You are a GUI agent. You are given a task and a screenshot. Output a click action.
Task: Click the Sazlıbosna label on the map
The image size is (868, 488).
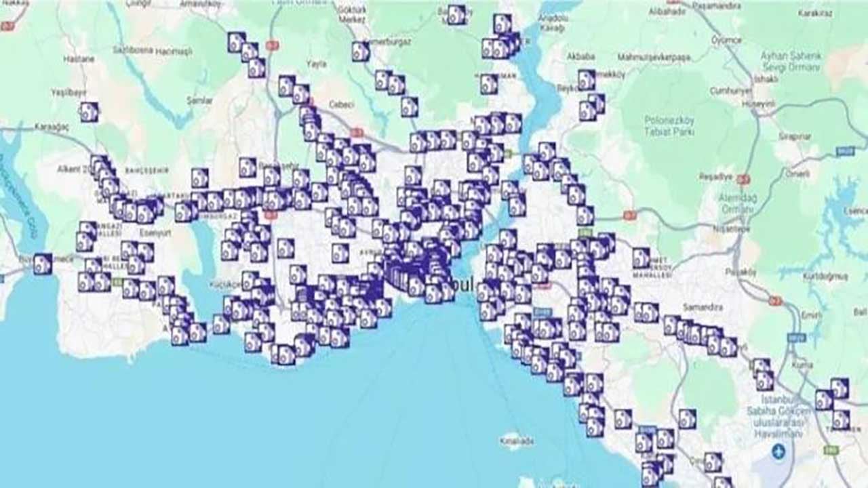(132, 52)
